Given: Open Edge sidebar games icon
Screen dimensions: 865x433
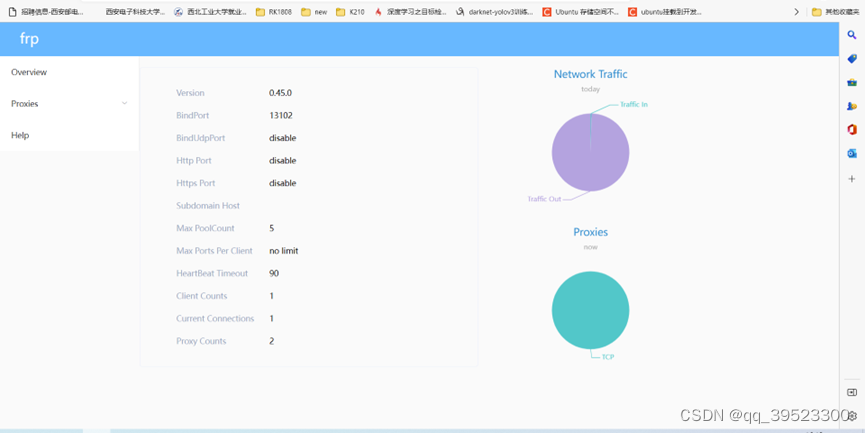Looking at the screenshot, I should coord(852,106).
